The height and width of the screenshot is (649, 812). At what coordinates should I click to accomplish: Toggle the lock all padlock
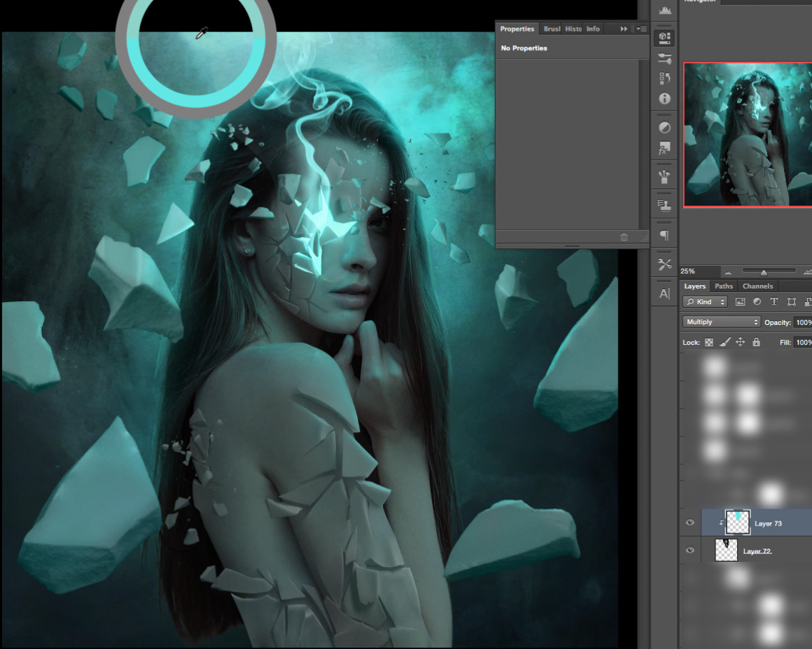tap(756, 343)
